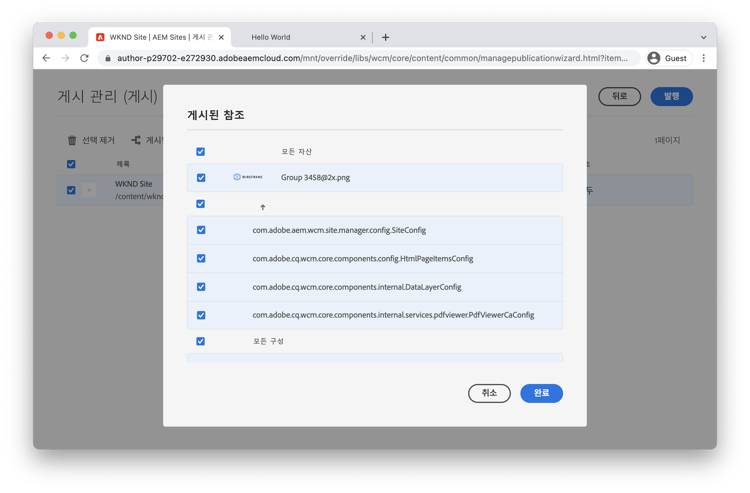Click the 제목 column header
The width and height of the screenshot is (750, 493).
coord(123,164)
